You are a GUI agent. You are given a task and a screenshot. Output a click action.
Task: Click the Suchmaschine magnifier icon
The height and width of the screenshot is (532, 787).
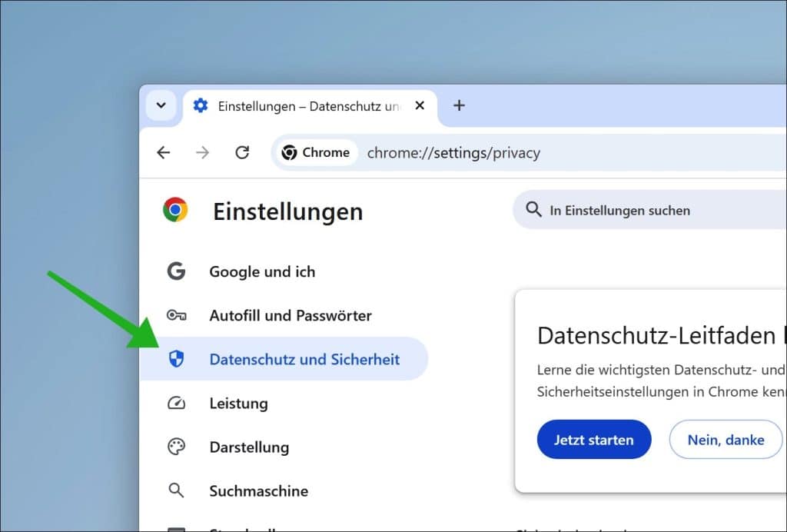coord(176,490)
